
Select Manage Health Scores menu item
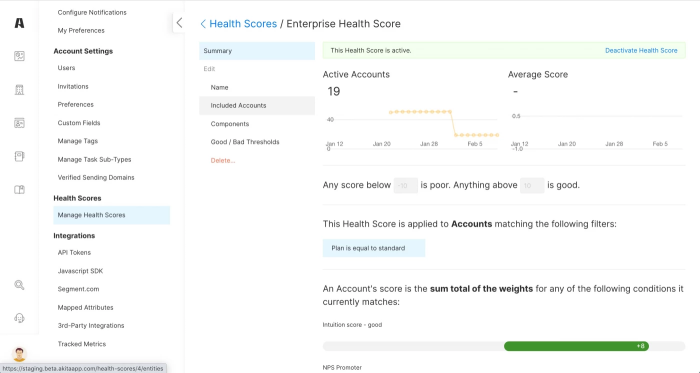pos(112,215)
